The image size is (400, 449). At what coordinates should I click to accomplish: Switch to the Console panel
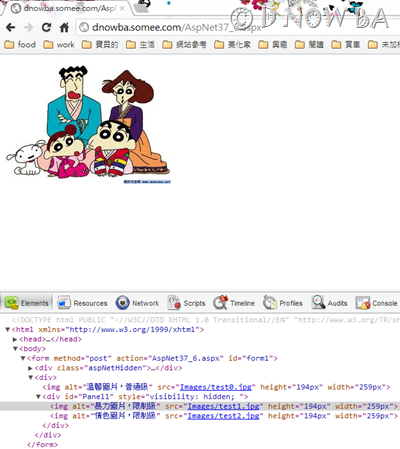[x=376, y=303]
